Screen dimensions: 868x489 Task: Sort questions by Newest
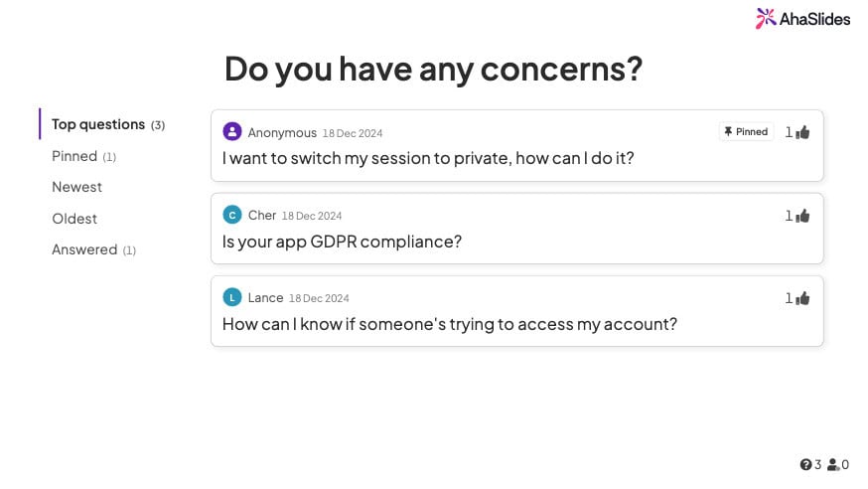pos(76,187)
